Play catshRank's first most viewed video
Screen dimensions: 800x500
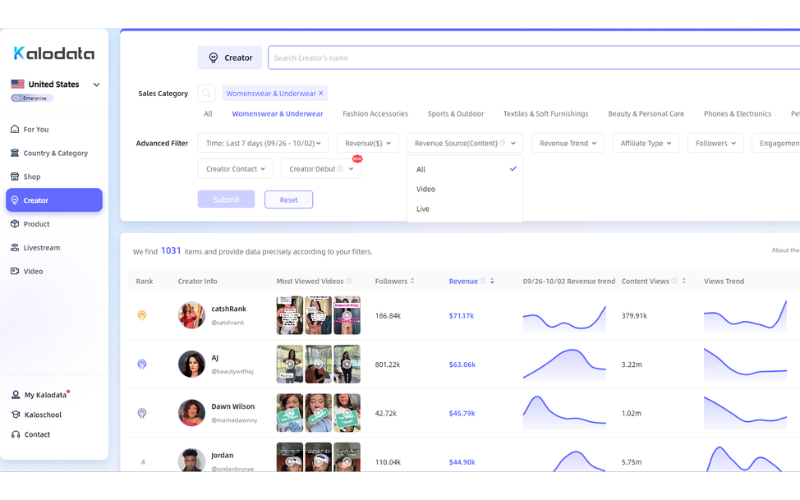[290, 315]
